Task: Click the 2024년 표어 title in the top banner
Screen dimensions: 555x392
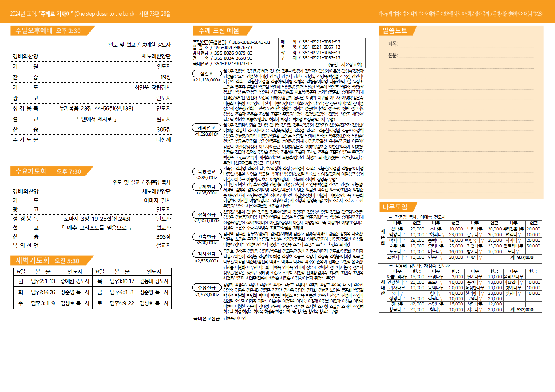Action: pyautogui.click(x=90, y=14)
